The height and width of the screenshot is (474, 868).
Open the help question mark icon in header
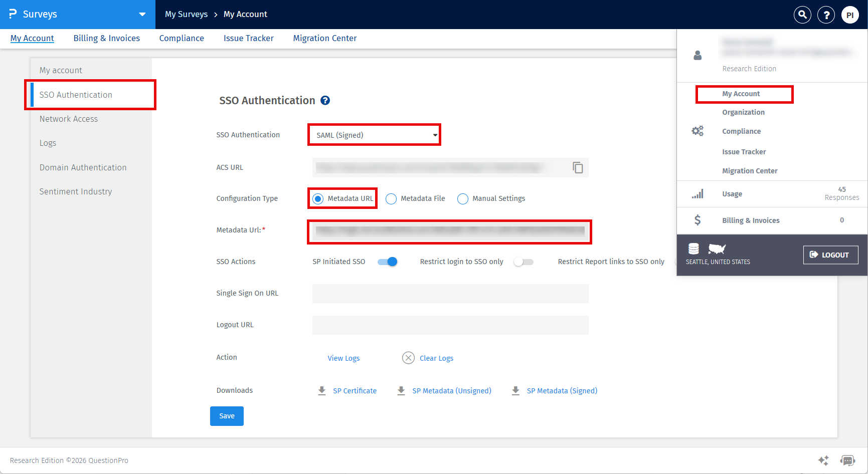tap(826, 15)
